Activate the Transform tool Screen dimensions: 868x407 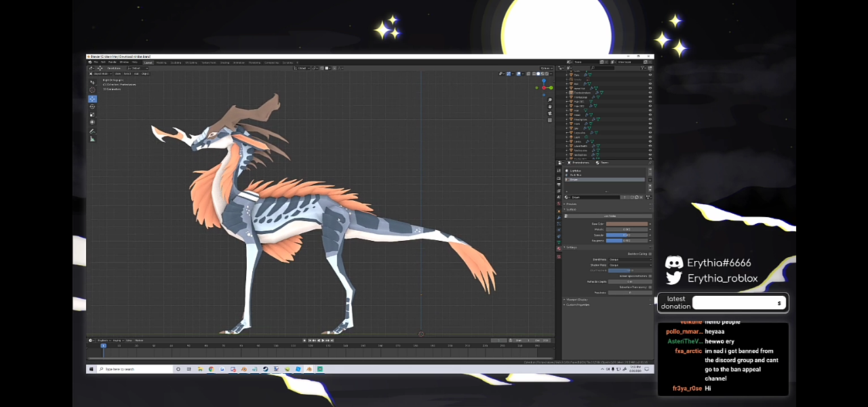click(x=92, y=122)
